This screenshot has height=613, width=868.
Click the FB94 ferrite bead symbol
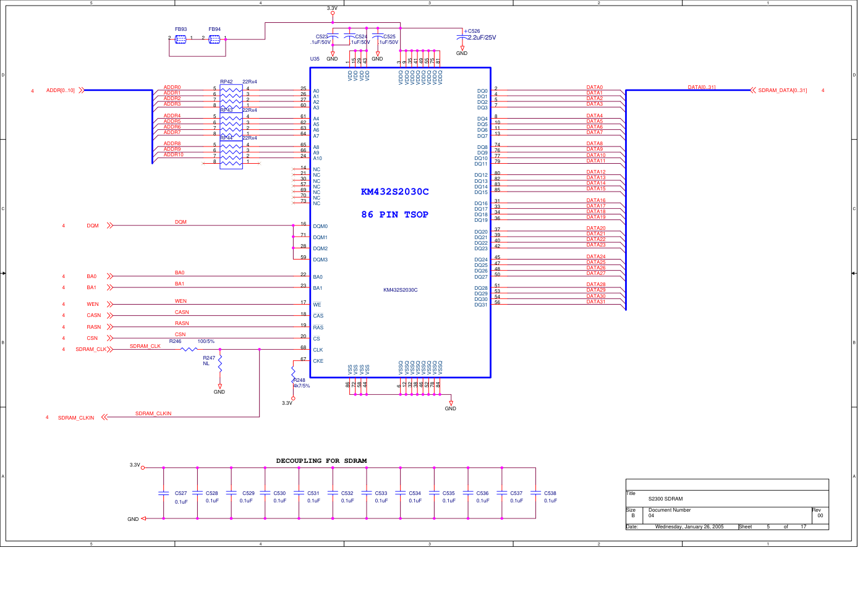tap(215, 39)
